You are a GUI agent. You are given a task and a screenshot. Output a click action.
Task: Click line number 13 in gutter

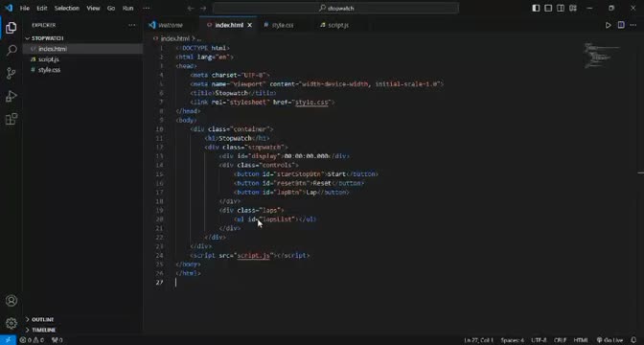[159, 156]
